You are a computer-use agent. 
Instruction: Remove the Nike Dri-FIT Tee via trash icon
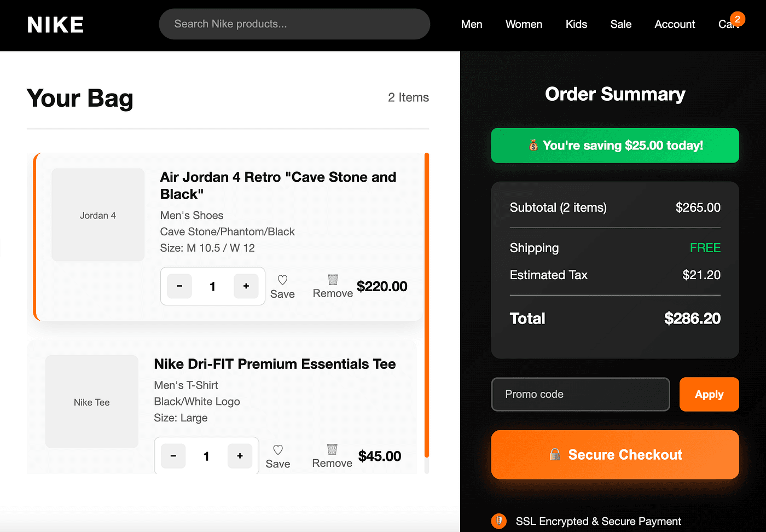332,449
